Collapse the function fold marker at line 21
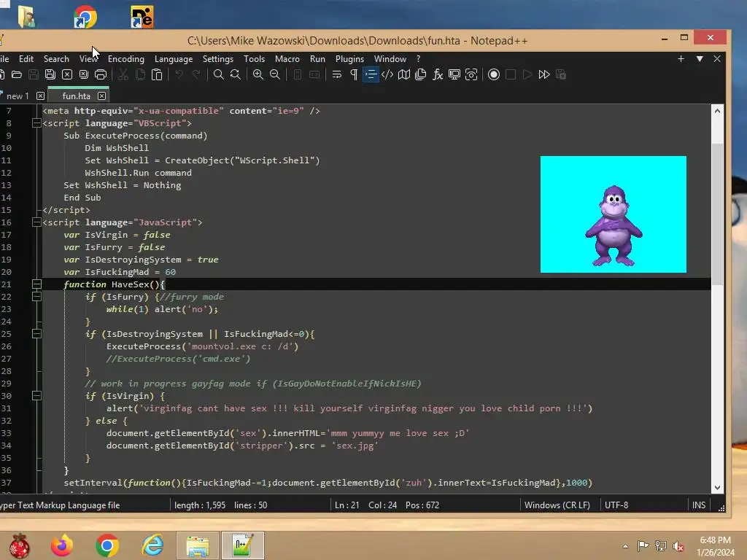 coord(36,284)
